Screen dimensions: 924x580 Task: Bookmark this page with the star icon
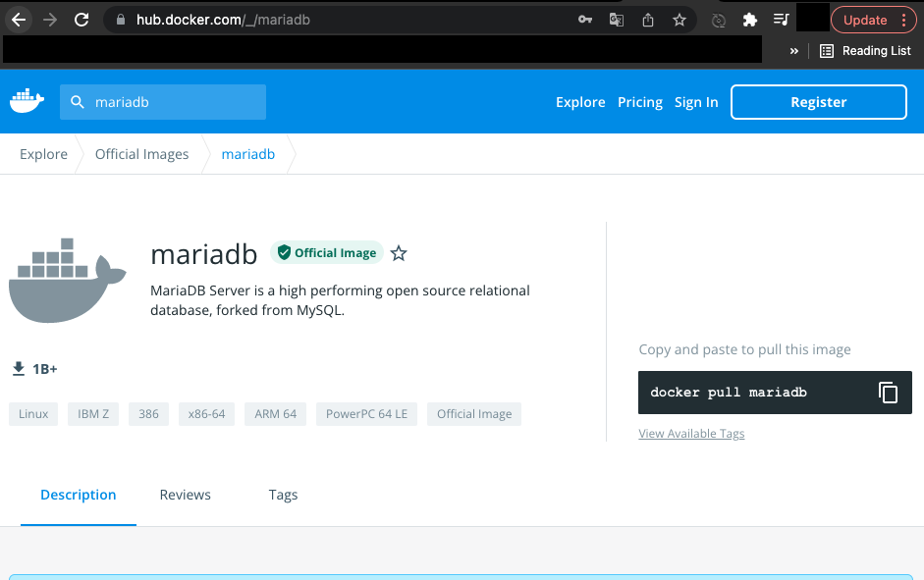679,20
